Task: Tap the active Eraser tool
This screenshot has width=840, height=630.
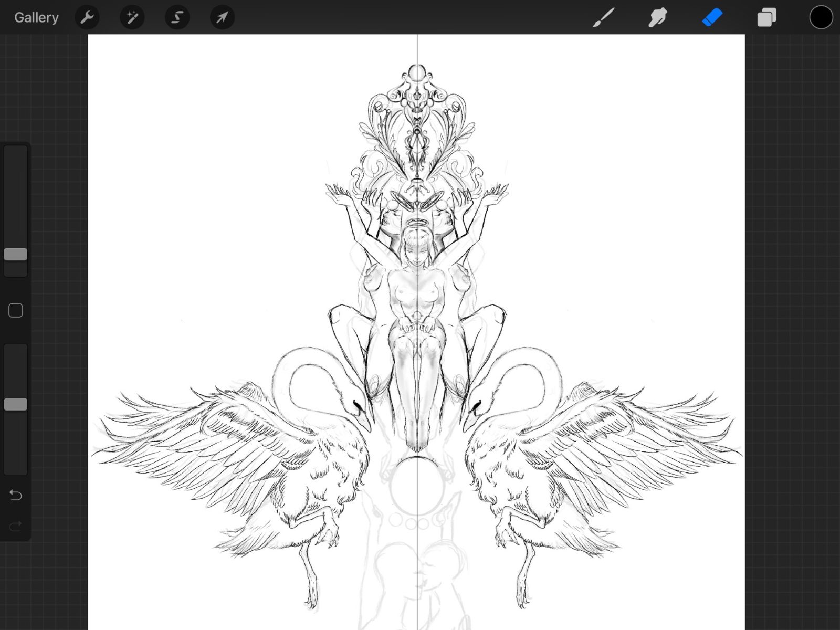Action: tap(712, 17)
